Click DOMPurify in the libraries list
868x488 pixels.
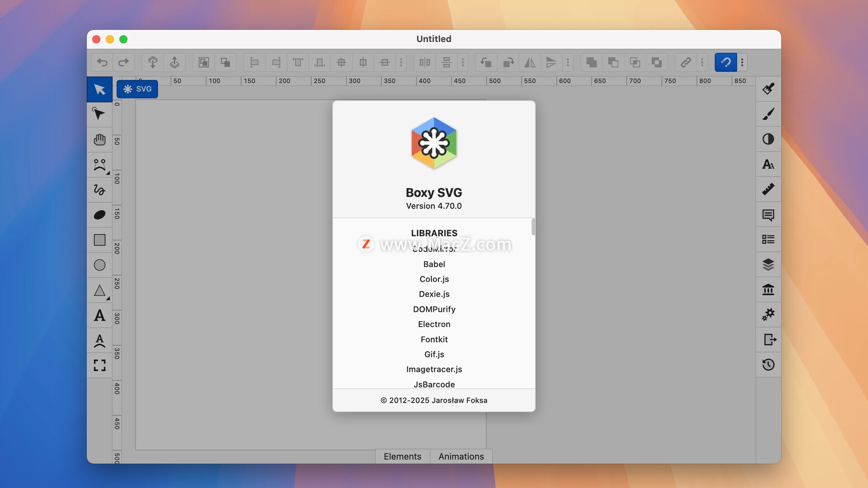(x=434, y=310)
